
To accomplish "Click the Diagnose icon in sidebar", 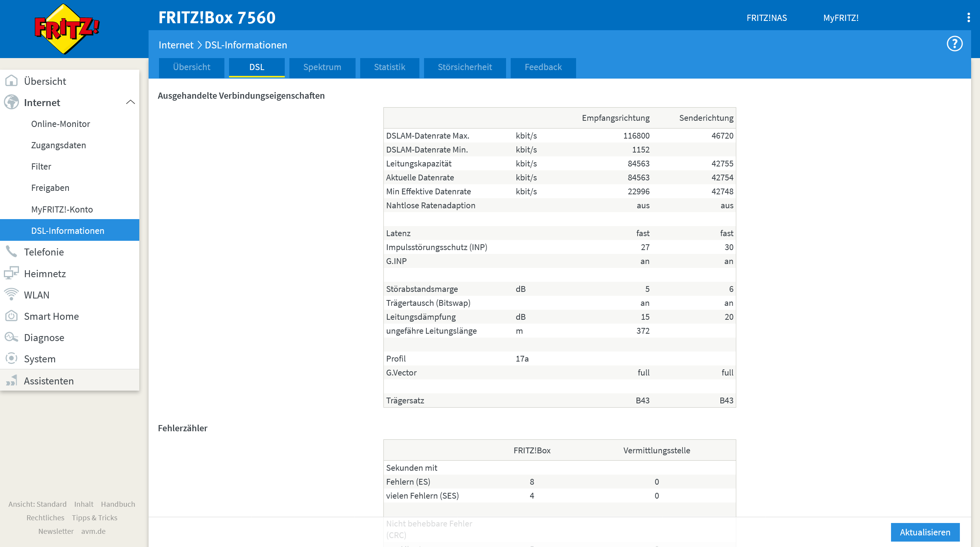I will point(11,337).
